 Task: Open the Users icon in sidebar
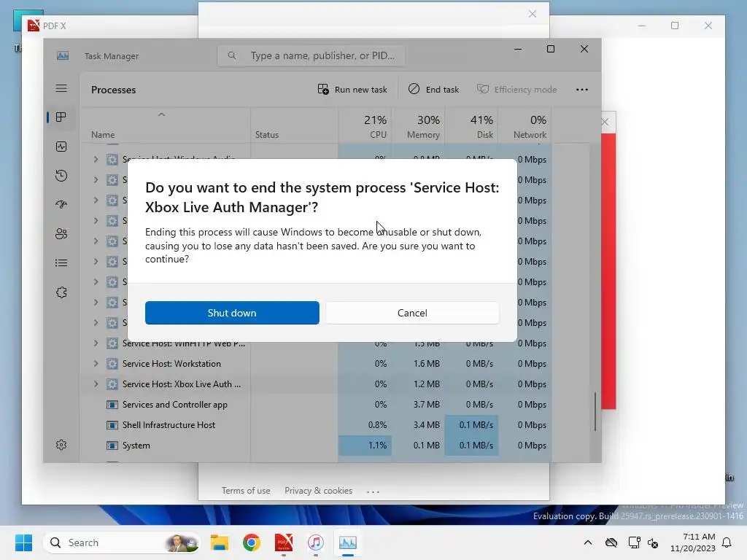[x=61, y=234]
